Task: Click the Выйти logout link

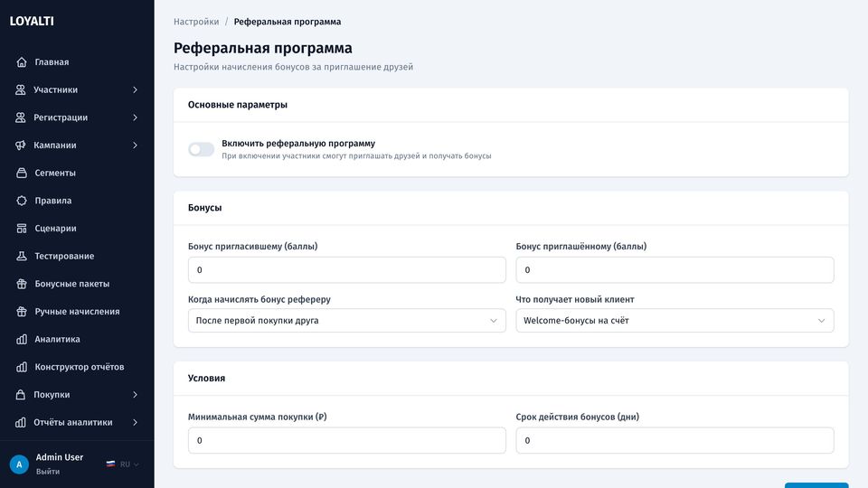Action: 48,472
